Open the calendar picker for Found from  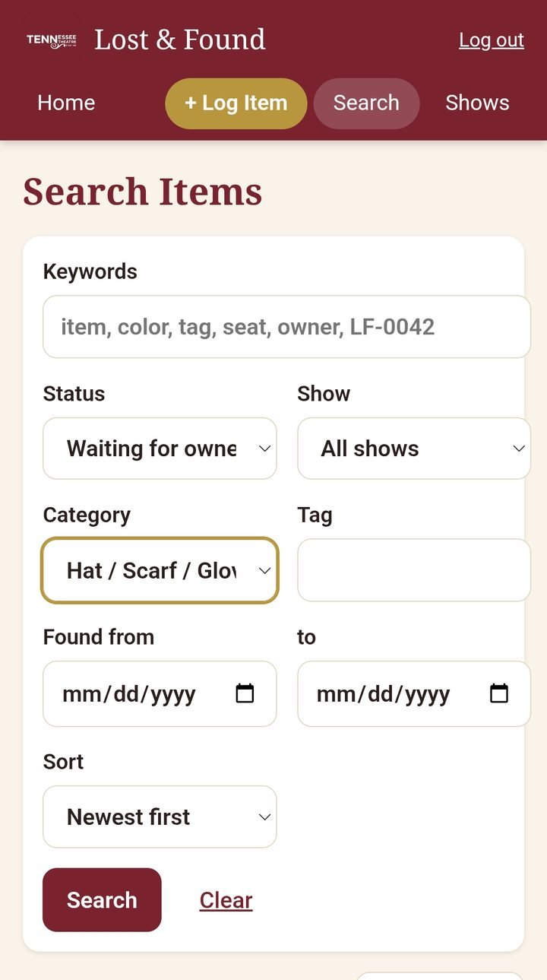[245, 693]
